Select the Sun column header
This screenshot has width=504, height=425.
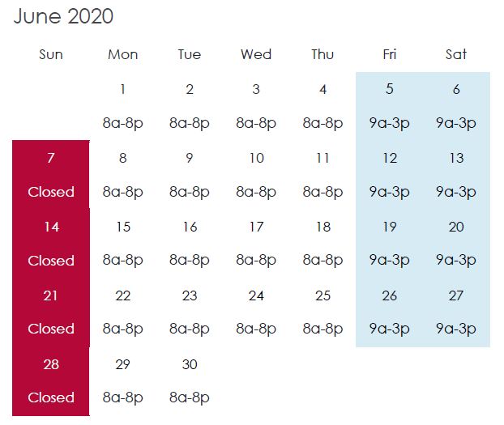(x=51, y=54)
